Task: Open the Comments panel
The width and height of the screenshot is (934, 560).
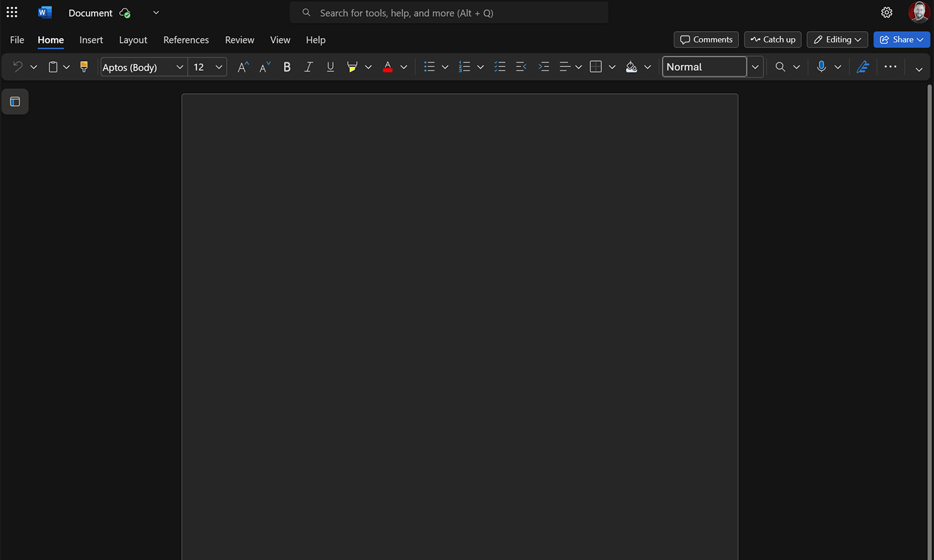Action: click(705, 39)
